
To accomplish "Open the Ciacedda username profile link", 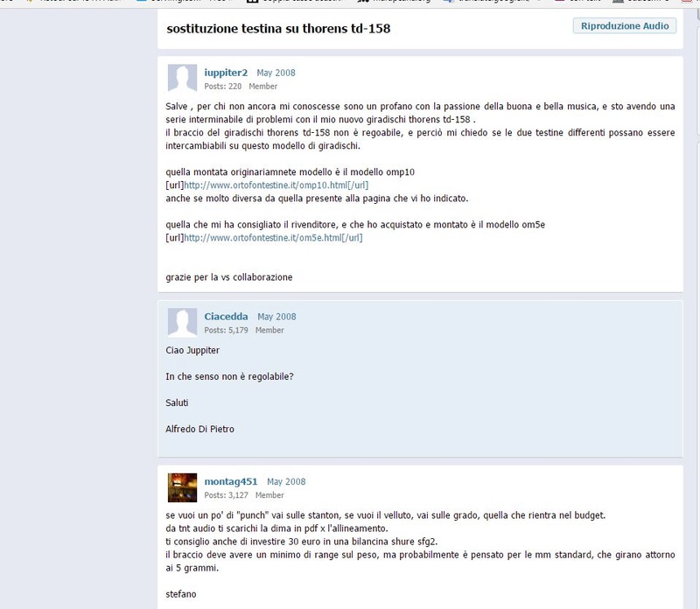I will [226, 317].
